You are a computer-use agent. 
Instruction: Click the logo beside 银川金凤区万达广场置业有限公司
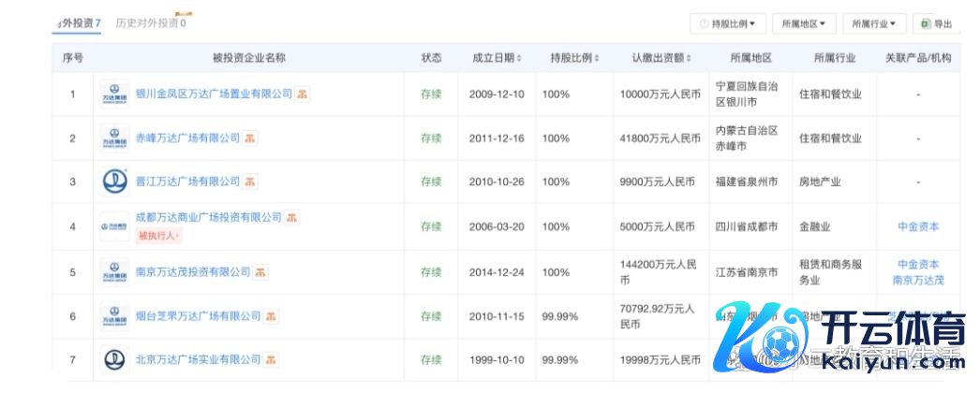(x=114, y=94)
